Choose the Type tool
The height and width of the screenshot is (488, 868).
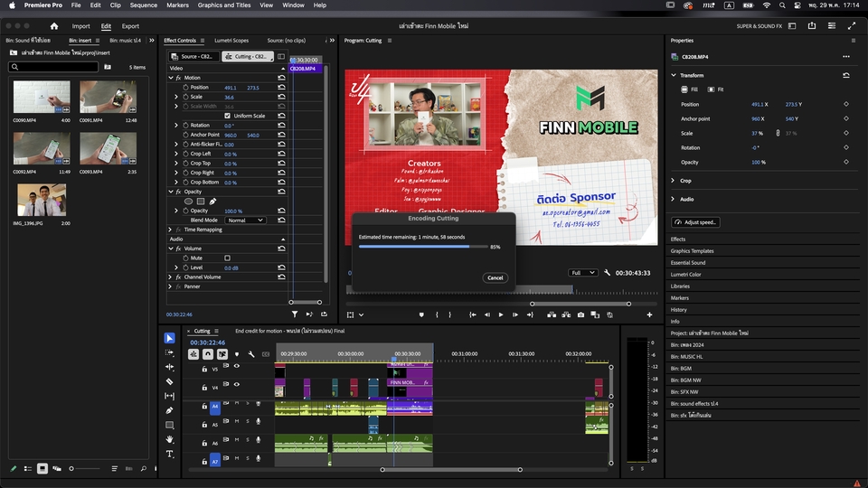coord(169,454)
